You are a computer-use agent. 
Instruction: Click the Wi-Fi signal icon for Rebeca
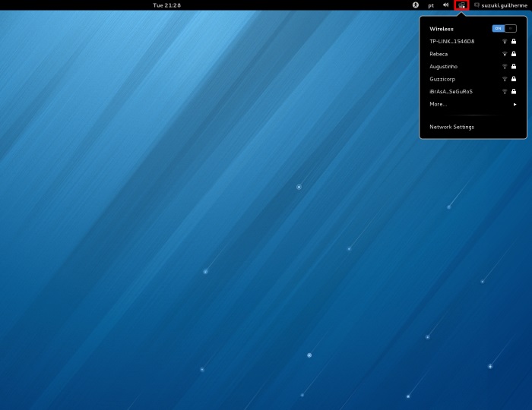pyautogui.click(x=505, y=54)
